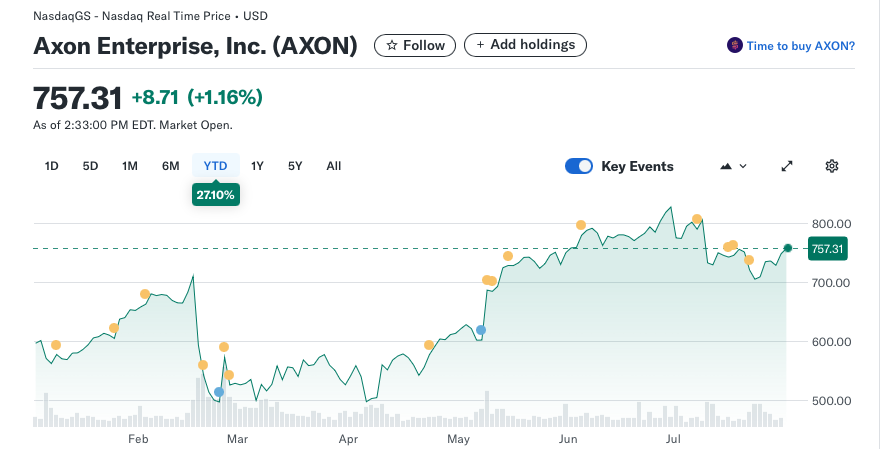Viewport: 880px width, 449px height.
Task: Select the All time range
Action: (334, 166)
